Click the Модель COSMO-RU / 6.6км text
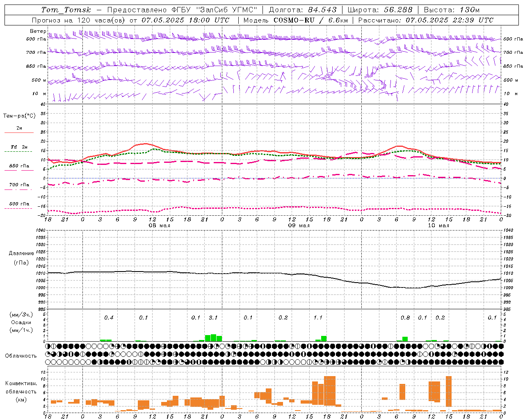 point(296,20)
